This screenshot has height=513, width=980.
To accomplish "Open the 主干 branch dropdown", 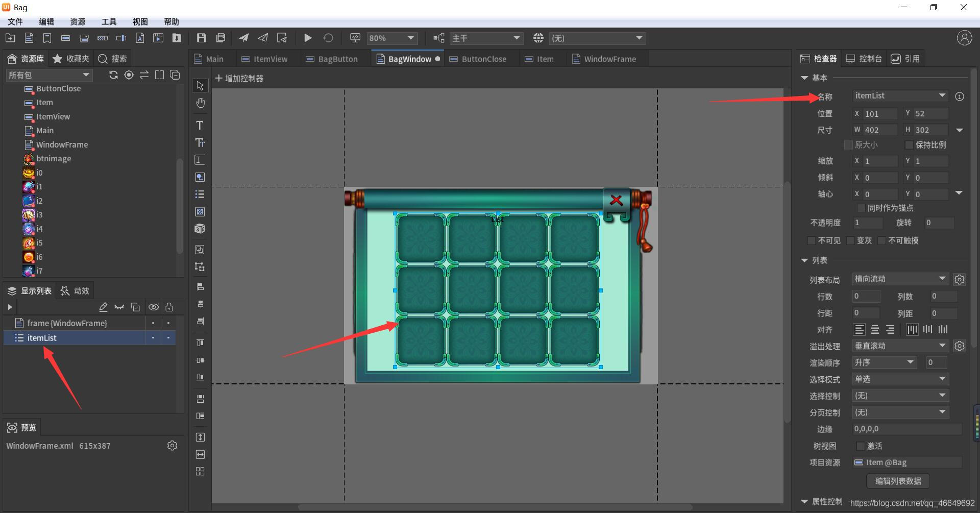I will (x=486, y=38).
